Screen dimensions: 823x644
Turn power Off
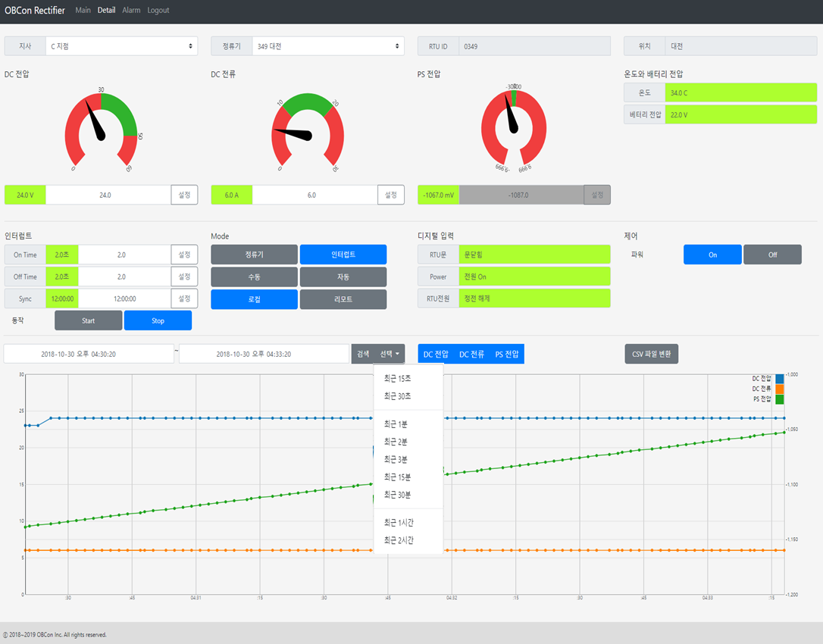773,255
